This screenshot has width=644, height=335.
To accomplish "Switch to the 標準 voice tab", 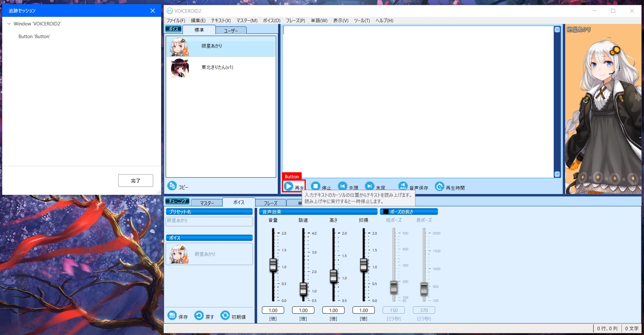I will [x=199, y=30].
